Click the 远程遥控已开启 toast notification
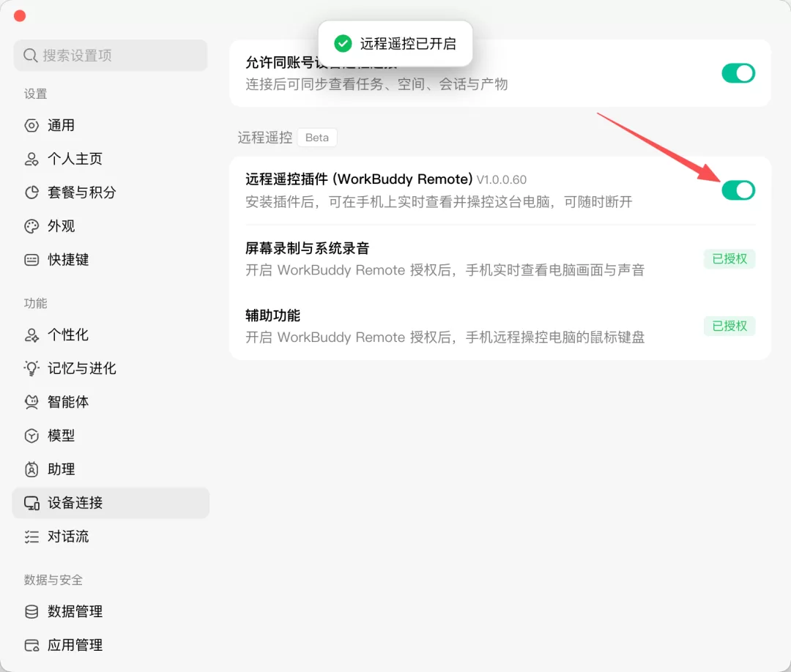The width and height of the screenshot is (791, 672). [395, 44]
